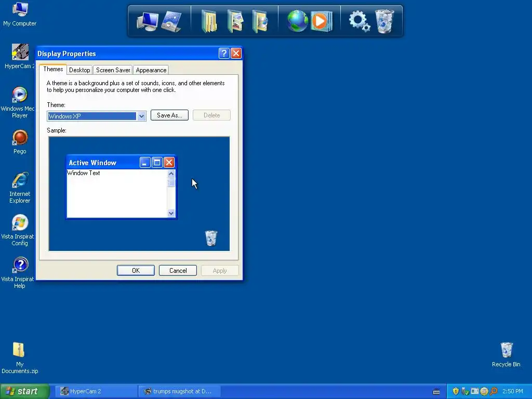Select the Vista Inspirat Config desktop icon
Viewport: 532px width, 399px height.
(20, 230)
